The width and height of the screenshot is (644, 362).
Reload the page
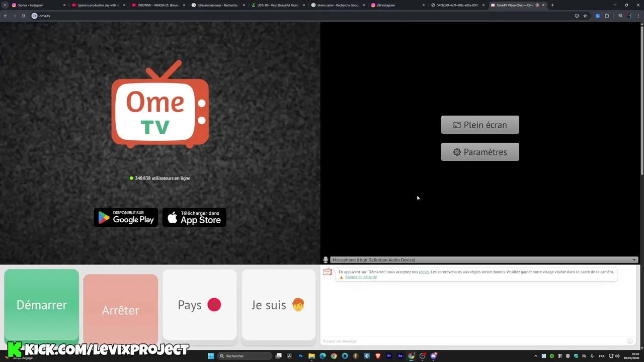point(24,16)
